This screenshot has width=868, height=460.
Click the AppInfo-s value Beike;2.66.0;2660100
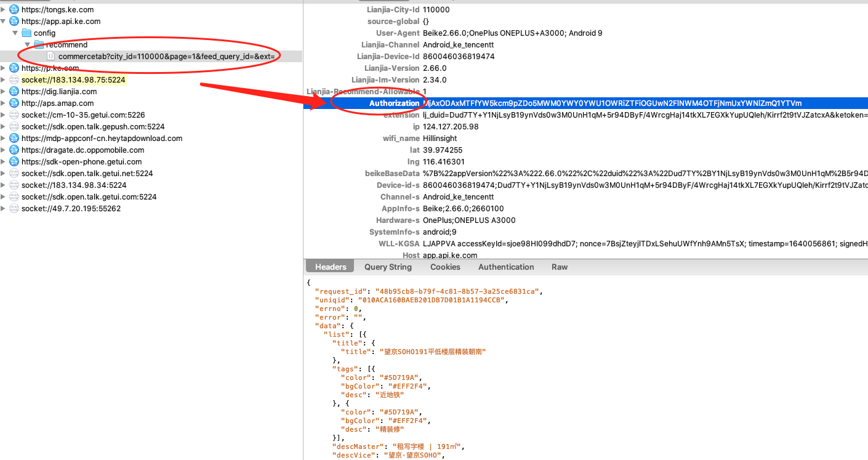(x=464, y=208)
